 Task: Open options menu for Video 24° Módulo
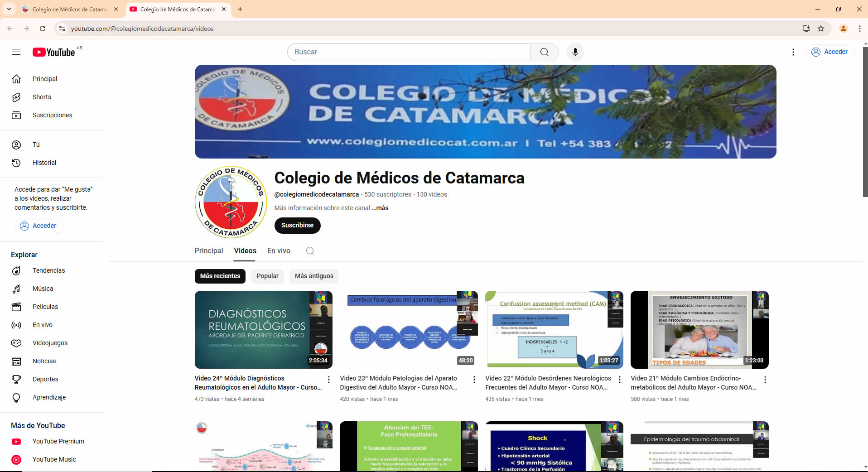[329, 380]
